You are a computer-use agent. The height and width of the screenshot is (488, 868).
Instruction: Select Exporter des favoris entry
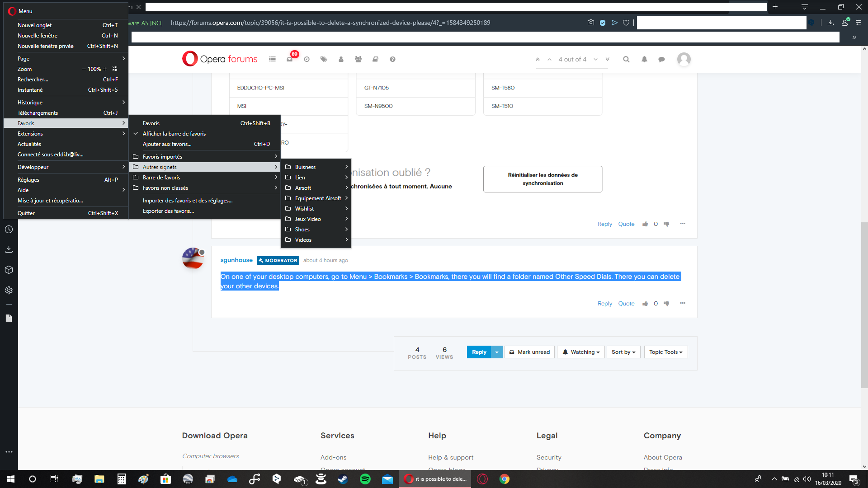click(204, 211)
